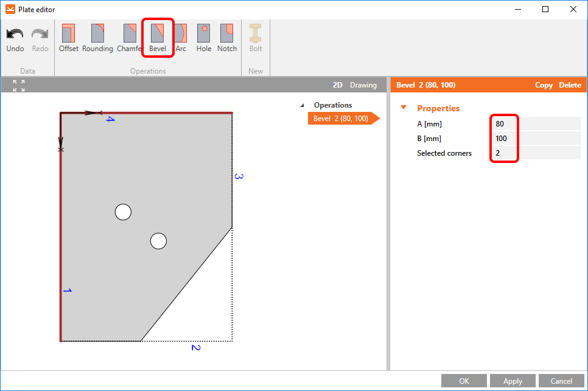Click the Selected corners label

pos(444,153)
